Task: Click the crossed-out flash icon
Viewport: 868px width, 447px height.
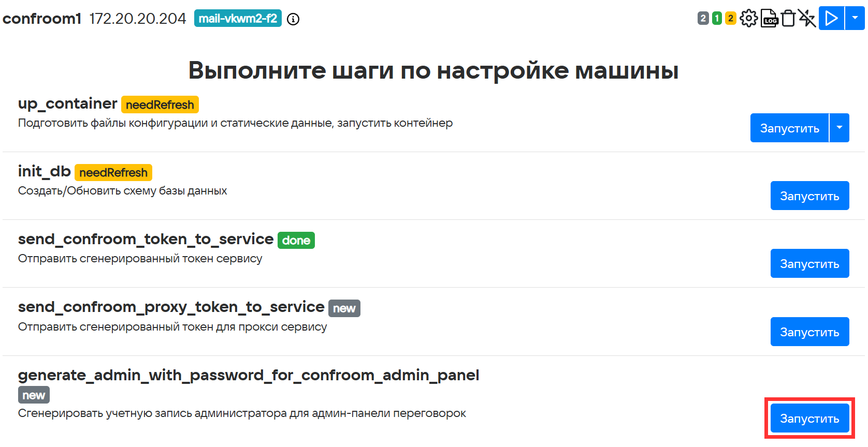Action: (x=807, y=19)
